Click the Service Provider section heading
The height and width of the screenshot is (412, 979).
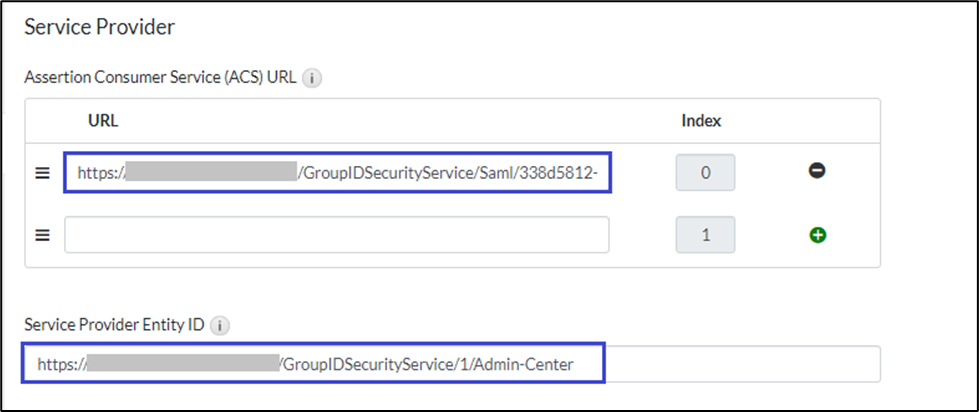tap(99, 28)
